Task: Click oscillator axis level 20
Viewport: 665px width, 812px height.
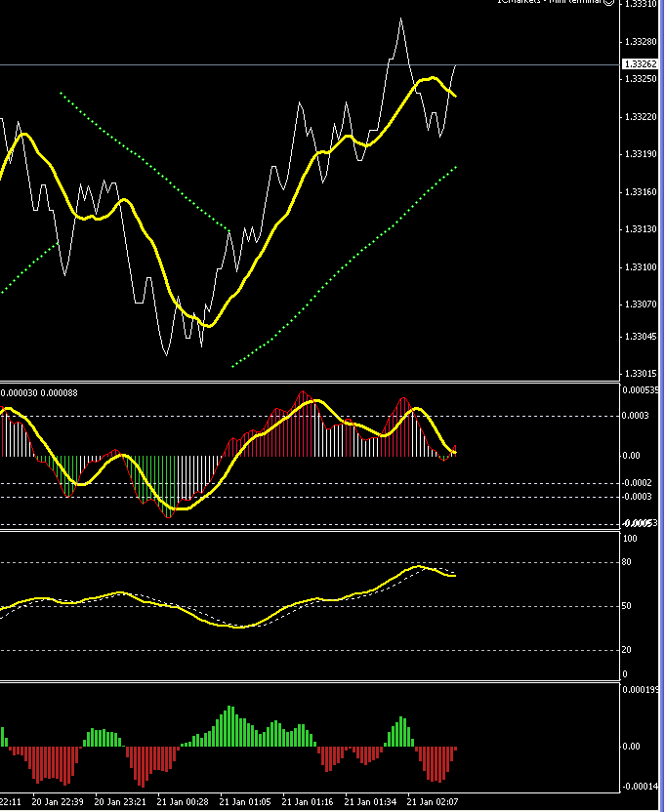Action: [x=627, y=650]
